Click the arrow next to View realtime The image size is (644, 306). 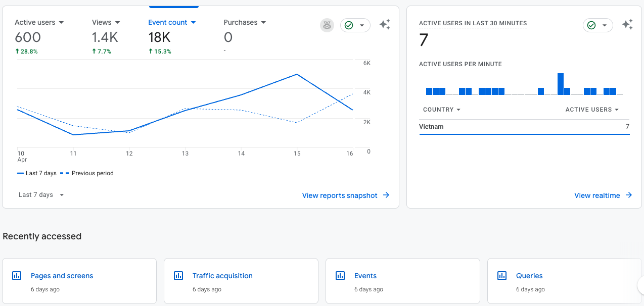(629, 195)
